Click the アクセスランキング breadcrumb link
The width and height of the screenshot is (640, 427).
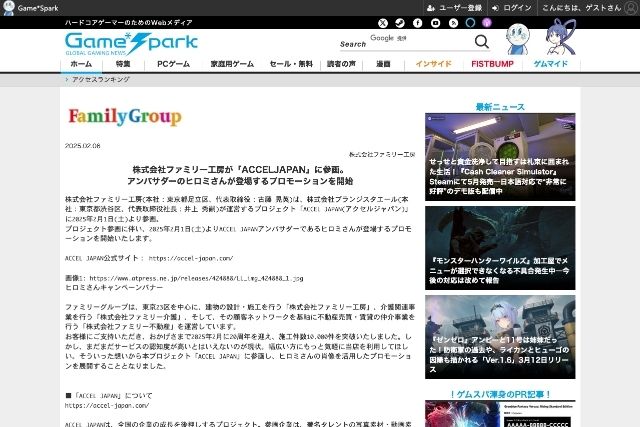pos(101,80)
